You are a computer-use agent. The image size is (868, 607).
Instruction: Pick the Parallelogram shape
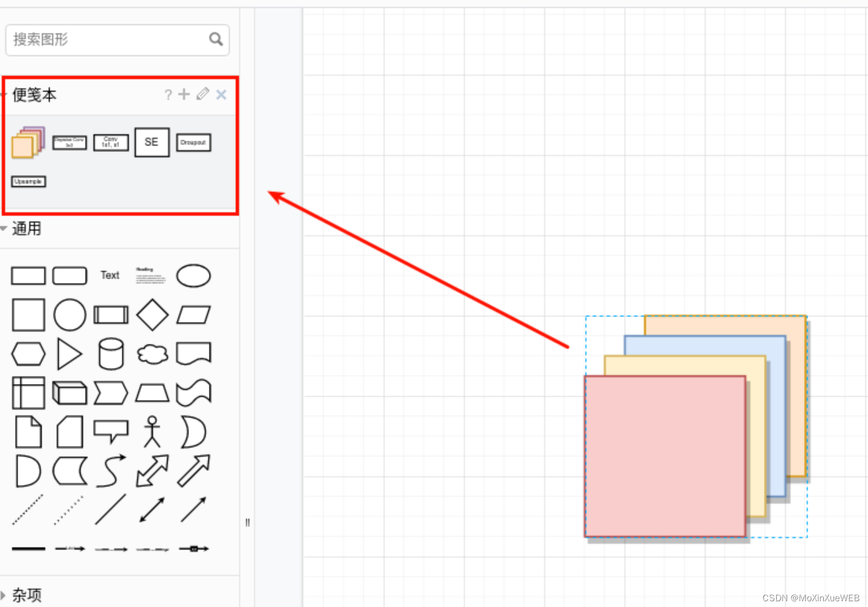pos(193,314)
